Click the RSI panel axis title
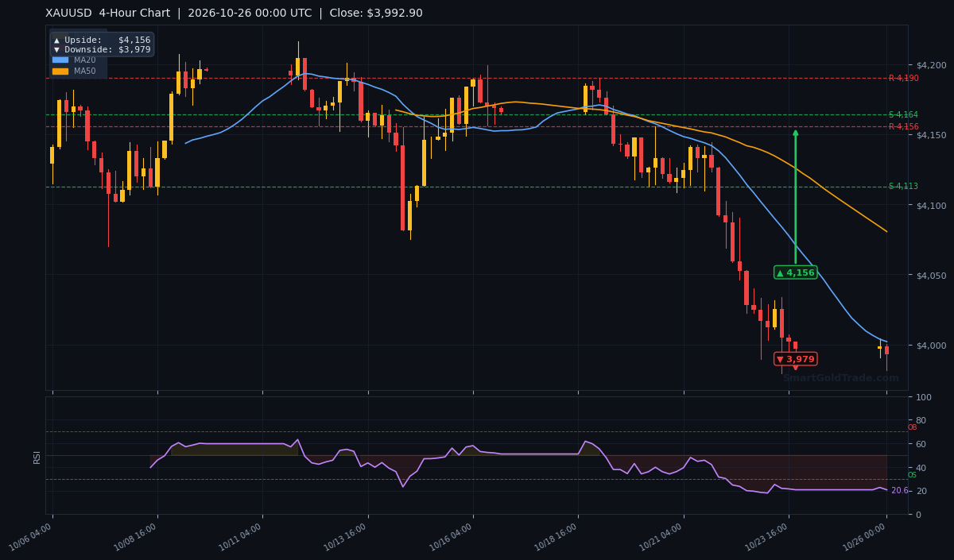Screen dimensions: 954x560 point(37,456)
